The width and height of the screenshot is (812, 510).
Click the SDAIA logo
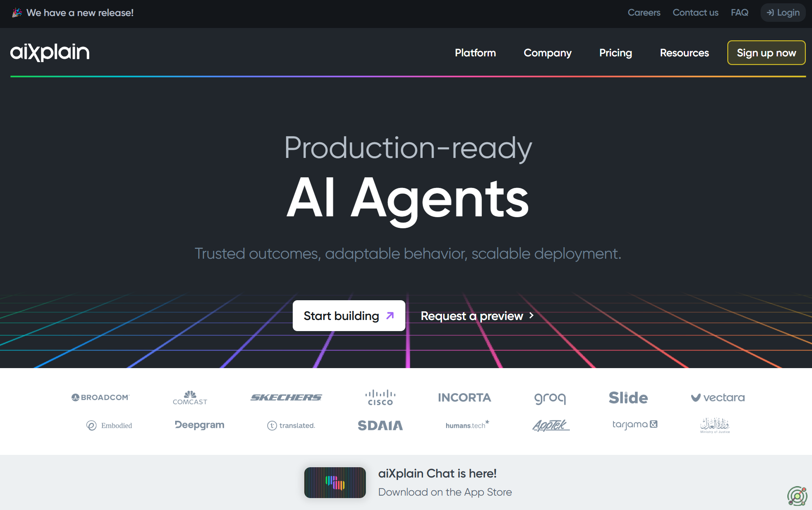[380, 425]
